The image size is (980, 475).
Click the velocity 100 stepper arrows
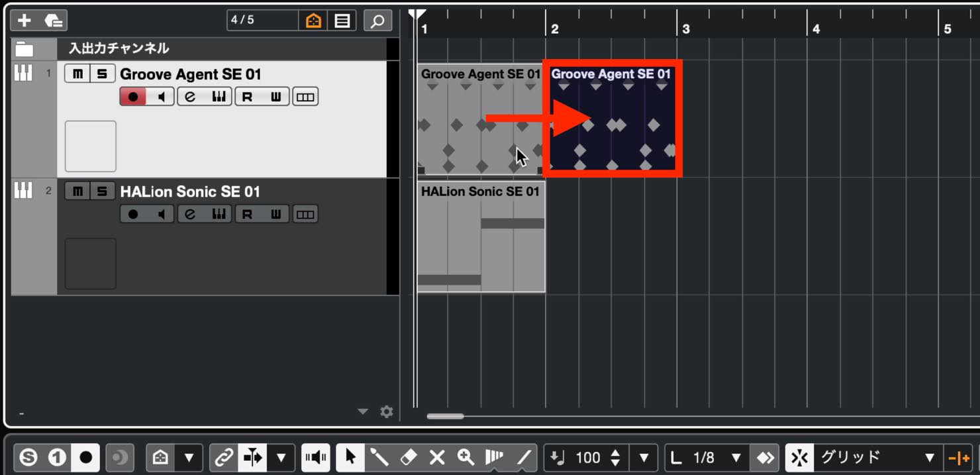pyautogui.click(x=616, y=457)
